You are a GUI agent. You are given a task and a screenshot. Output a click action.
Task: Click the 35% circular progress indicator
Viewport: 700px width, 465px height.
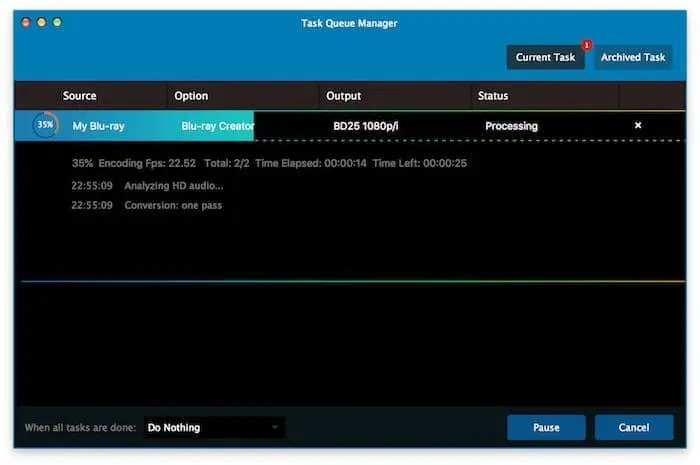pyautogui.click(x=45, y=126)
